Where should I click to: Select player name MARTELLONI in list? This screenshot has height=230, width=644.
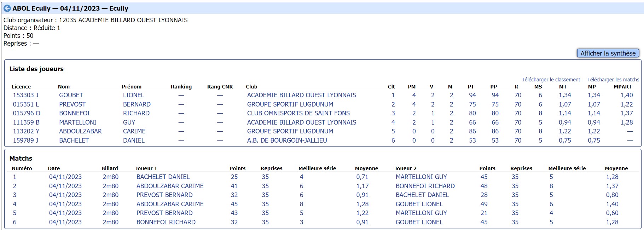tap(77, 122)
